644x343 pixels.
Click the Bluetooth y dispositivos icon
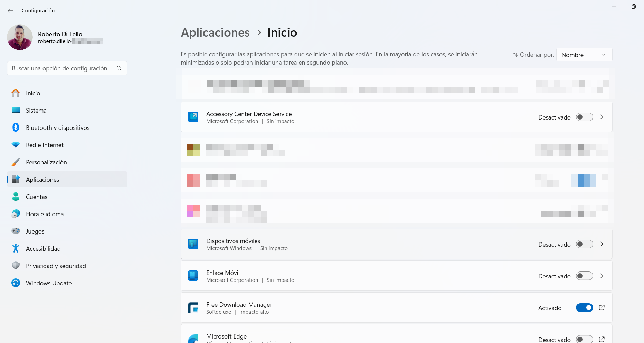point(16,127)
